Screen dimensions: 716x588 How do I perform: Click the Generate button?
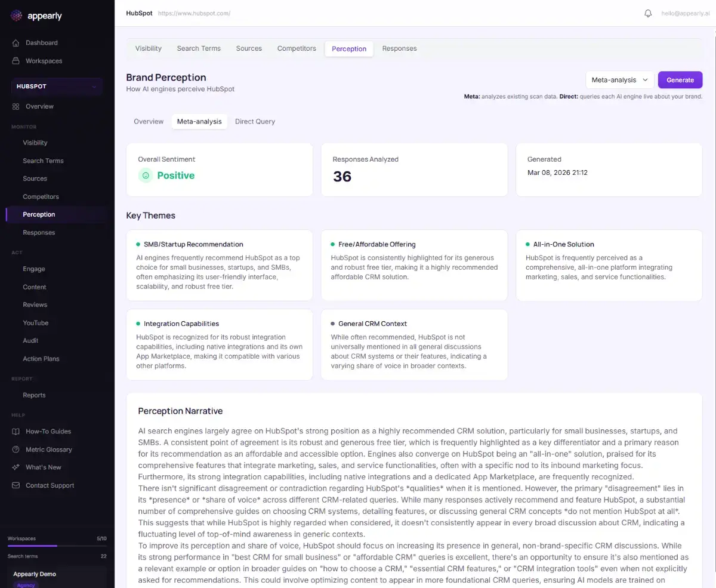tap(680, 80)
